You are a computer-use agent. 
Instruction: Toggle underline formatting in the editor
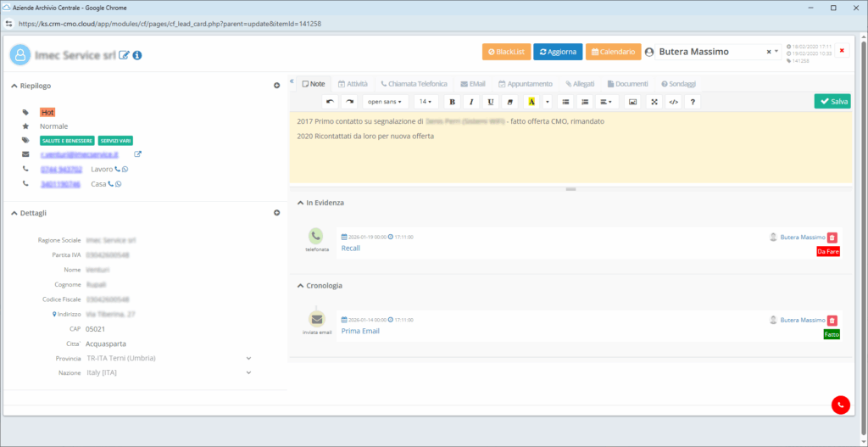491,102
